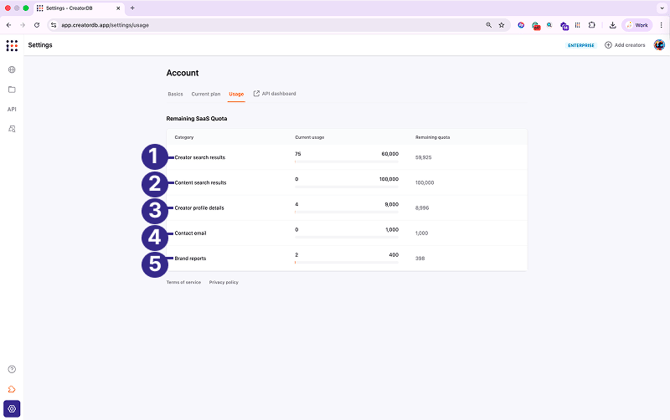Open Chrome downloads icon
Image resolution: width=670 pixels, height=420 pixels.
612,25
